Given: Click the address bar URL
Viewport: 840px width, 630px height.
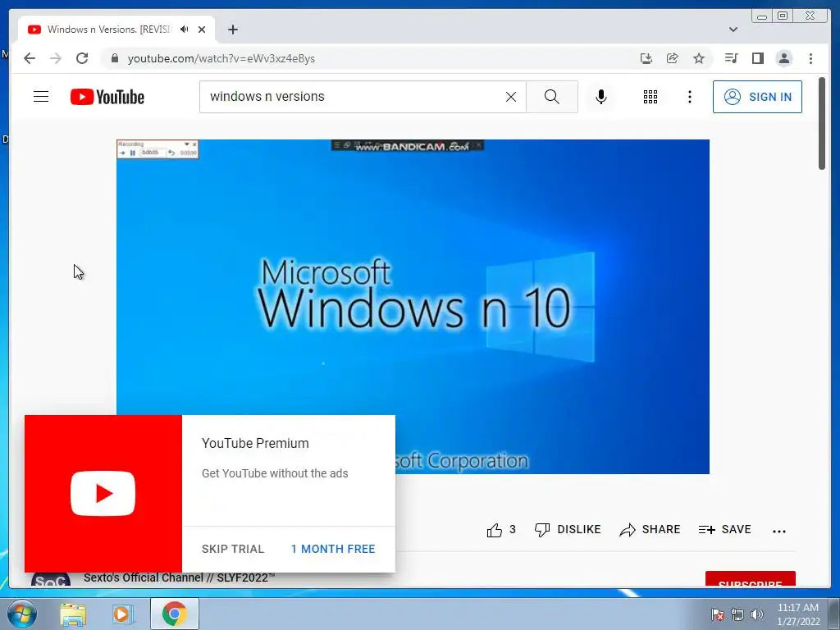Looking at the screenshot, I should 221,58.
